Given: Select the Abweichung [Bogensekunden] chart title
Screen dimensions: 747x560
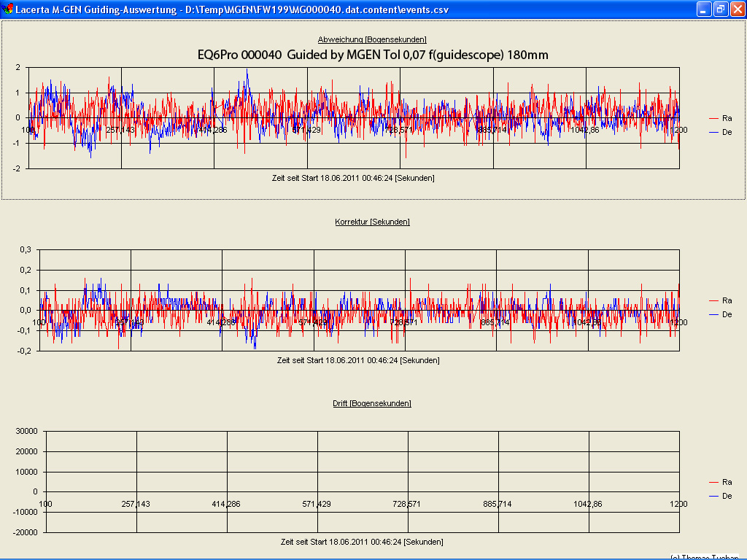Looking at the screenshot, I should (372, 39).
